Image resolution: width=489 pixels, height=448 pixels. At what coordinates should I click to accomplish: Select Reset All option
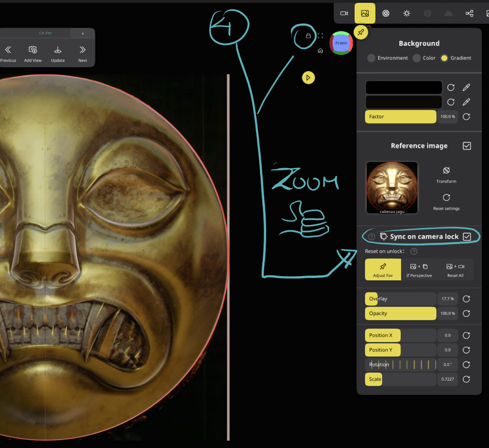click(455, 270)
